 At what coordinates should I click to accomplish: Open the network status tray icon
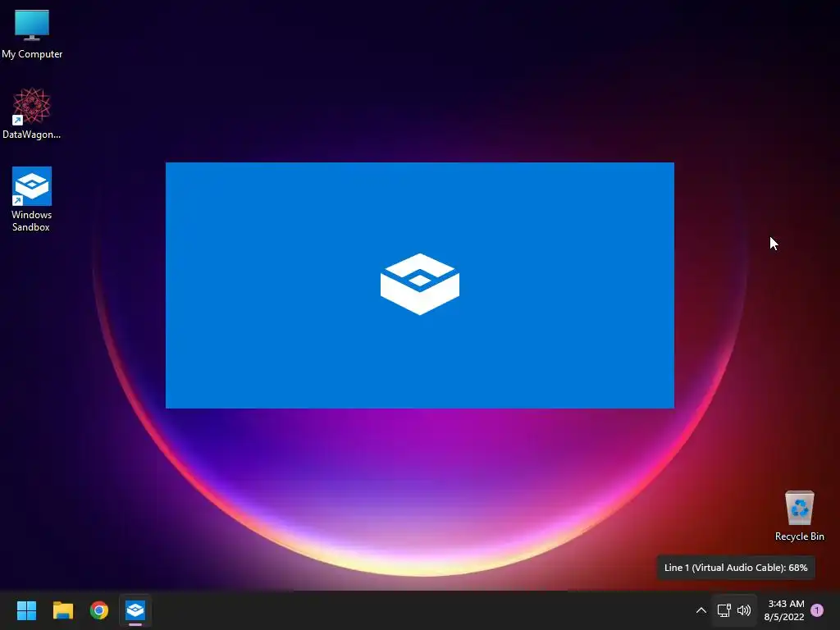tap(724, 610)
